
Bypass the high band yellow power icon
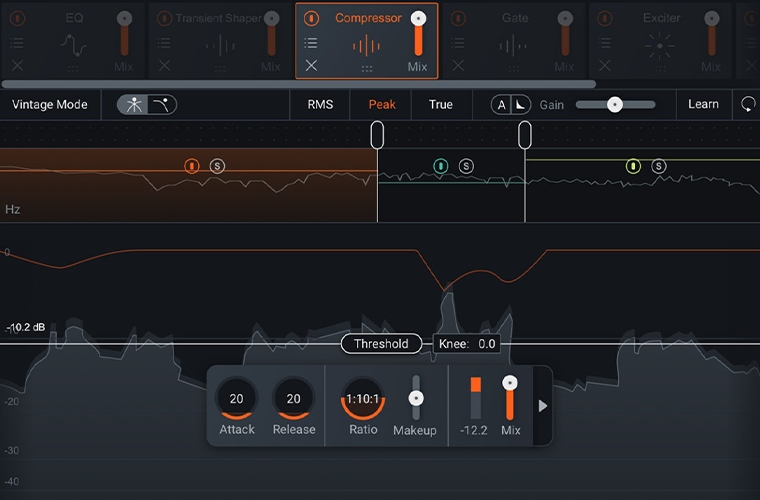click(633, 166)
